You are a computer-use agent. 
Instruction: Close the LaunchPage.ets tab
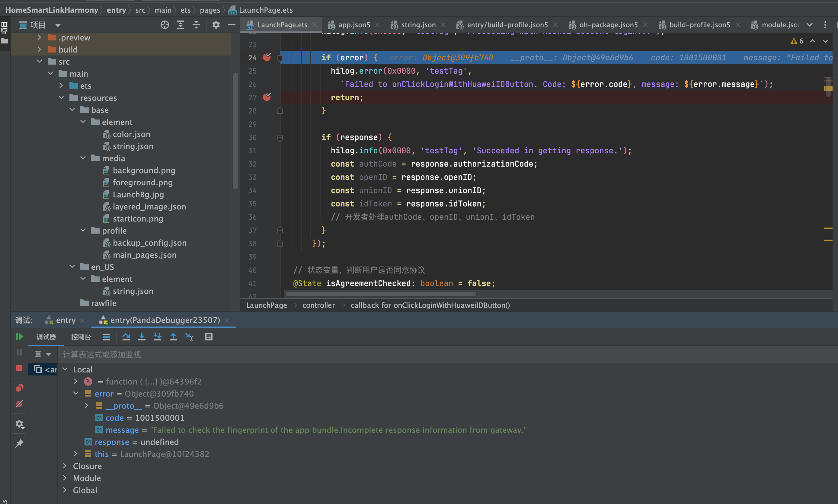coord(315,25)
